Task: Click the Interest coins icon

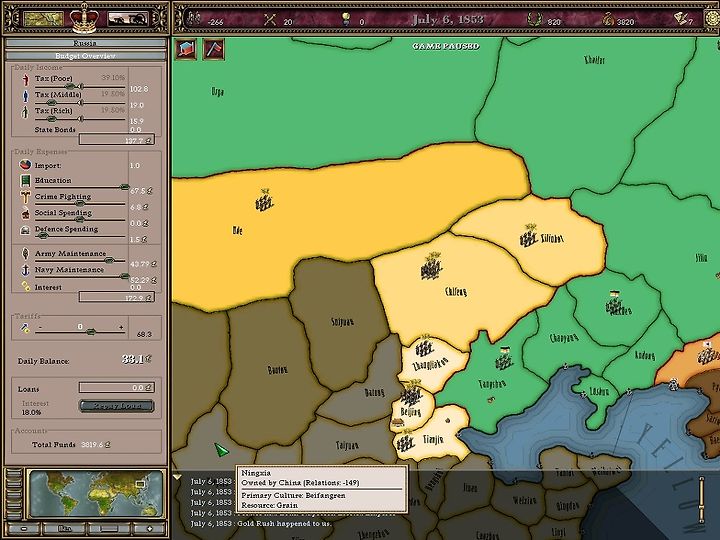Action: 25,286
